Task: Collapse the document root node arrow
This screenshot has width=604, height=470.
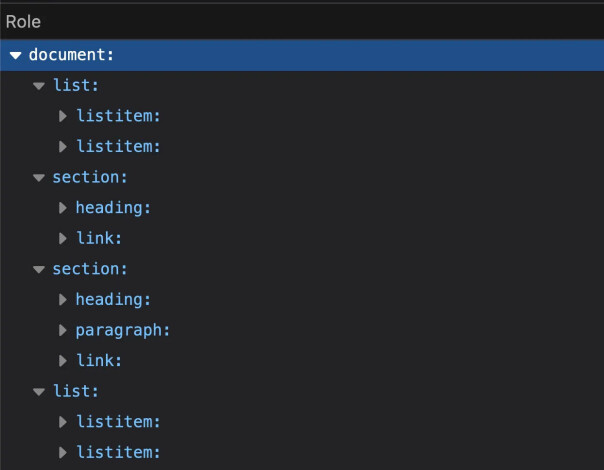Action: coord(15,55)
